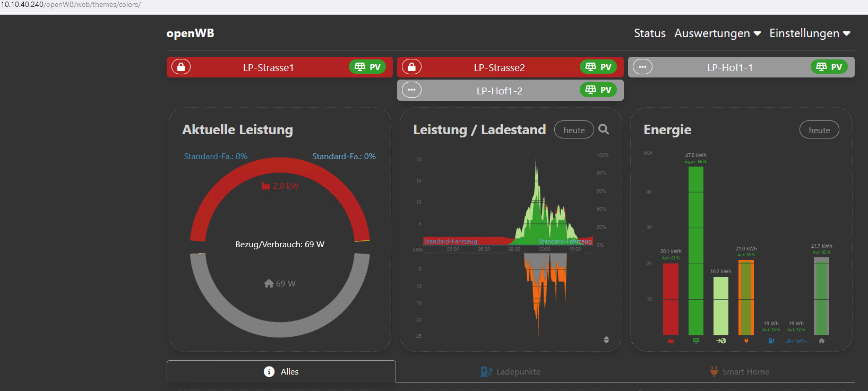
Task: Open the Smart Home tab
Action: pyautogui.click(x=740, y=371)
